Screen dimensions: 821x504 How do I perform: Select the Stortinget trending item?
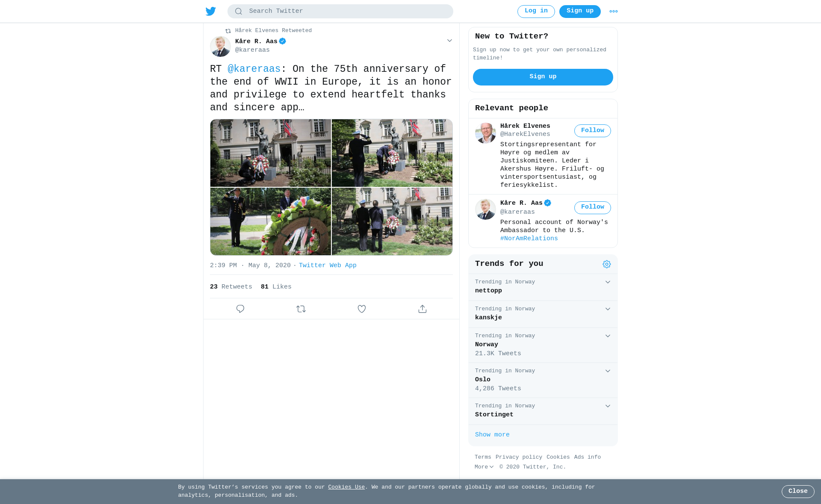543,411
